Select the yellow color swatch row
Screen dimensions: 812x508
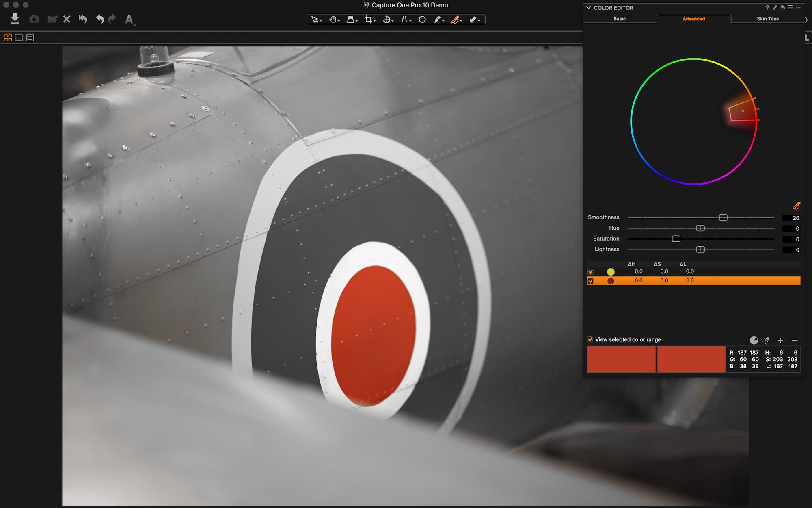pos(694,271)
